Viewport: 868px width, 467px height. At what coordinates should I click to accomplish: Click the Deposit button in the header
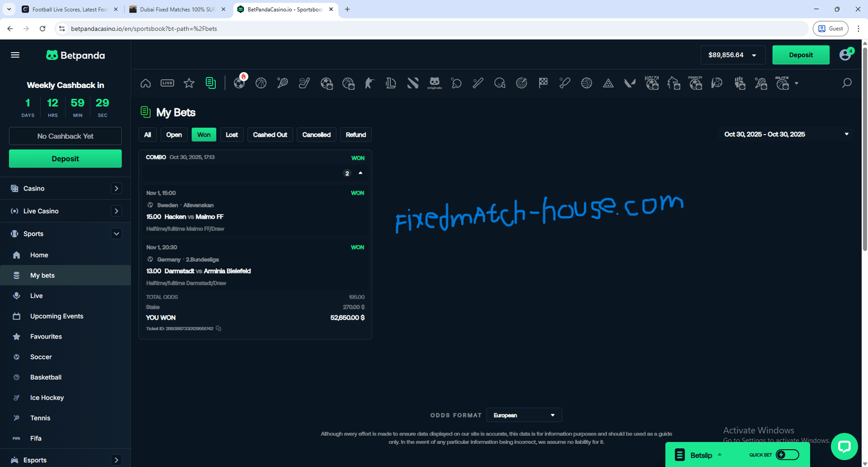(x=800, y=55)
